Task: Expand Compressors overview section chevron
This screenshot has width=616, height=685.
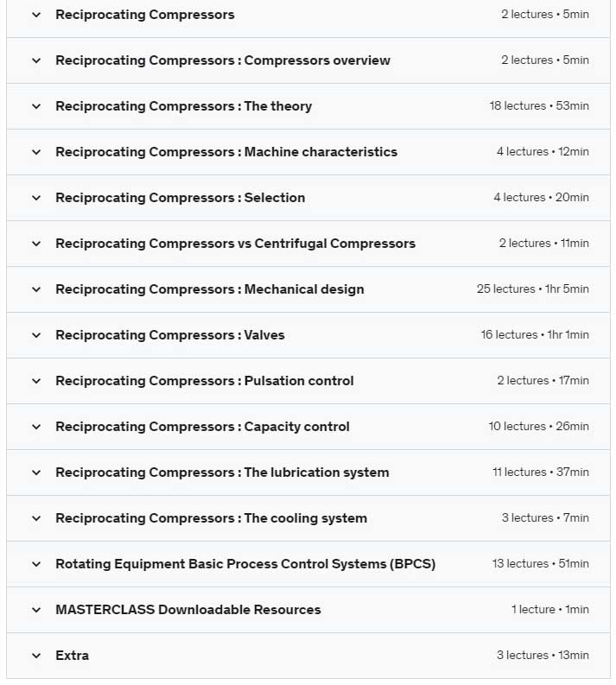Action: pos(36,60)
